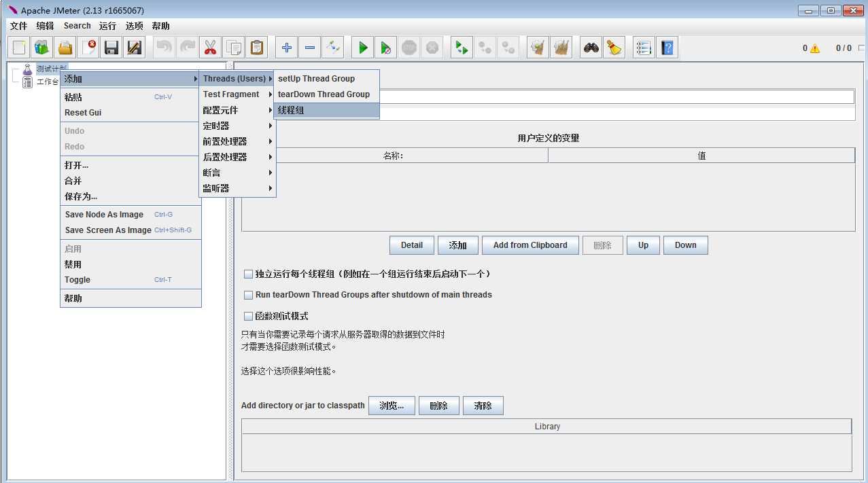Click the Detail button
Viewport: 868px width, 483px height.
412,245
